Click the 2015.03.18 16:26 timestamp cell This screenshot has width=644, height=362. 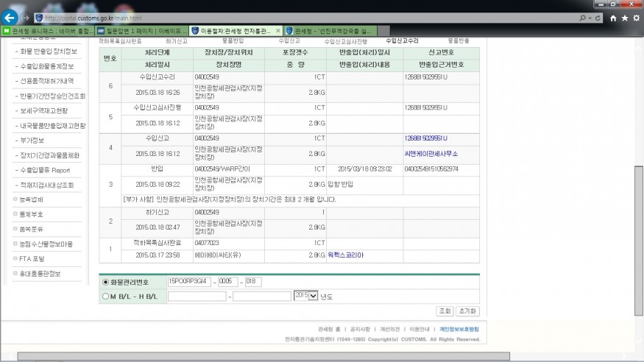pos(158,93)
